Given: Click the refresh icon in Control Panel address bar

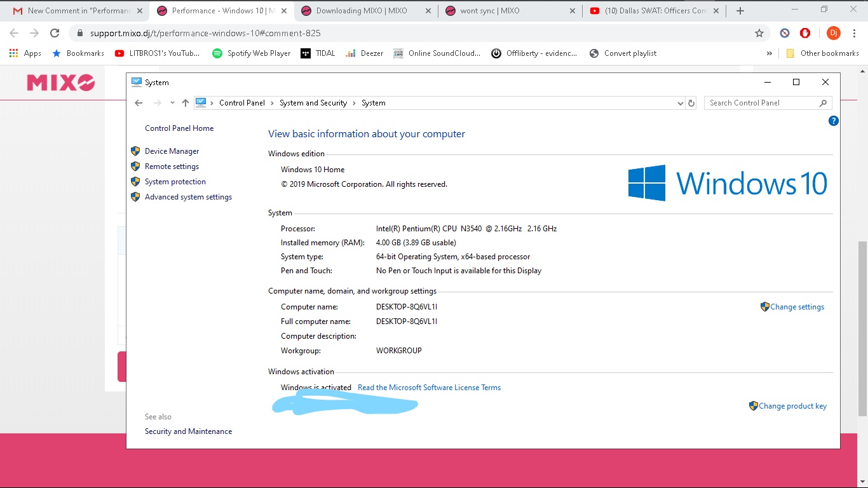Looking at the screenshot, I should 691,103.
